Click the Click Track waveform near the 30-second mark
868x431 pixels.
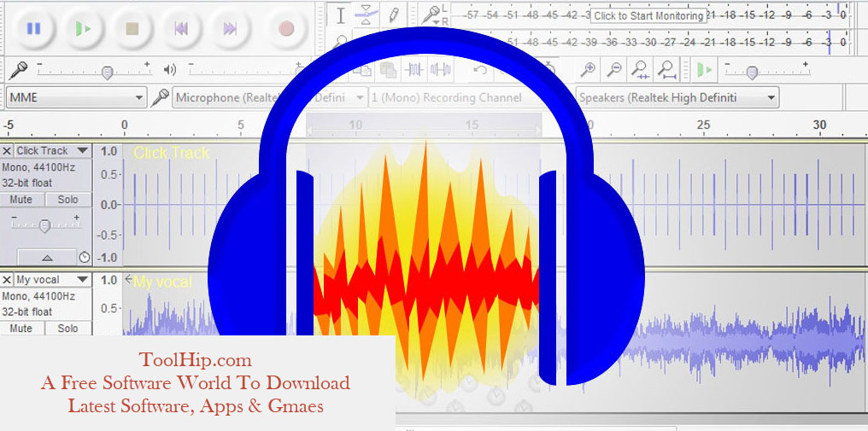pos(819,205)
